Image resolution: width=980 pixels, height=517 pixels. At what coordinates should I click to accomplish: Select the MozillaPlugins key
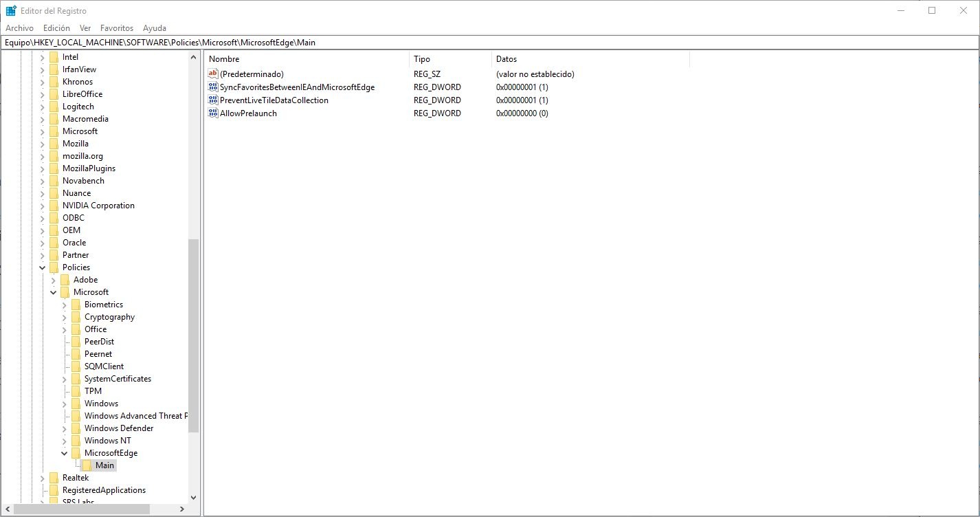(89, 168)
